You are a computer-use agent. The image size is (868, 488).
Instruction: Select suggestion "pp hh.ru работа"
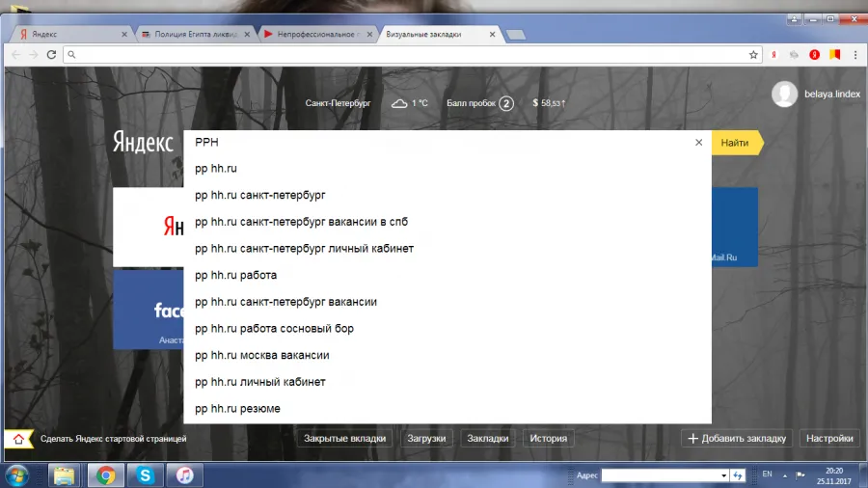click(448, 275)
